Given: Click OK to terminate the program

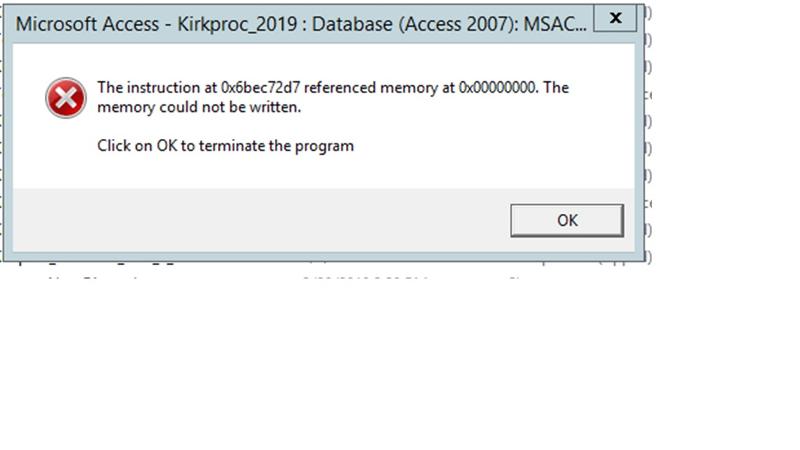Looking at the screenshot, I should pyautogui.click(x=567, y=220).
